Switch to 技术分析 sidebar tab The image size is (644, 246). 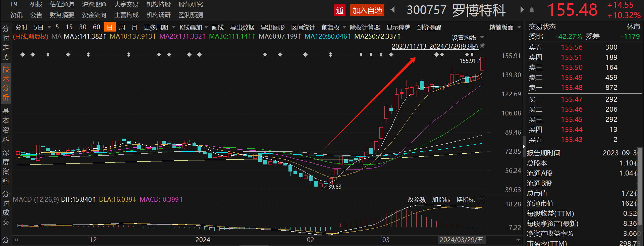pyautogui.click(x=6, y=84)
